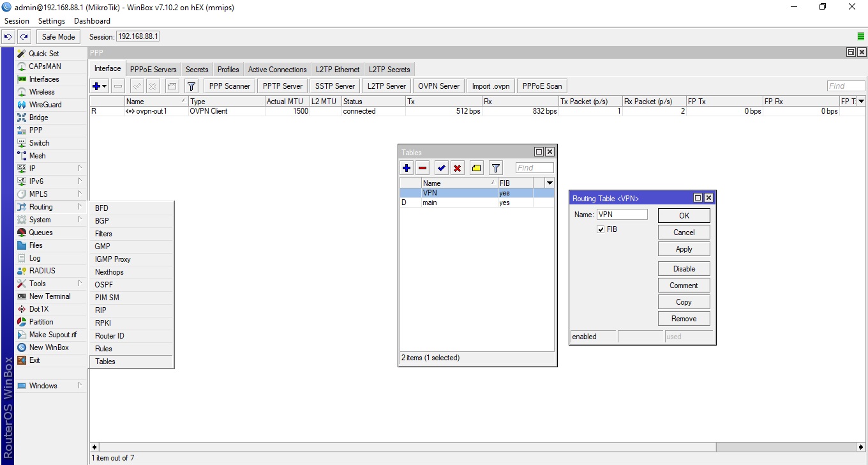Viewport: 868px width, 465px height.
Task: Click the filter funnel icon in Tables window
Action: tap(496, 168)
